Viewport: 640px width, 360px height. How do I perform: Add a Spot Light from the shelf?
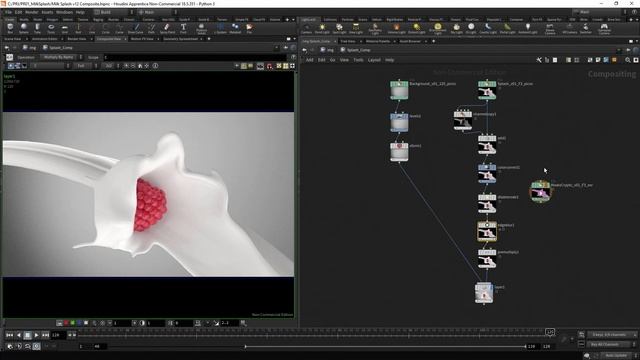tap(339, 29)
